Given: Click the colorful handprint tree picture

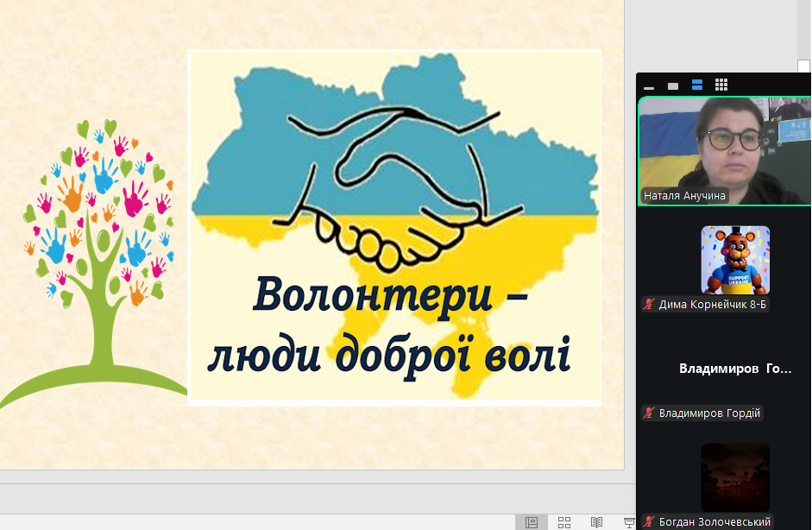Looking at the screenshot, I should point(95,250).
